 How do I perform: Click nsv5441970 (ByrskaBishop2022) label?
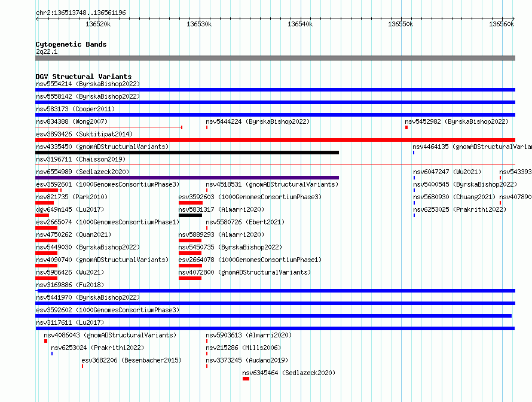(x=88, y=297)
